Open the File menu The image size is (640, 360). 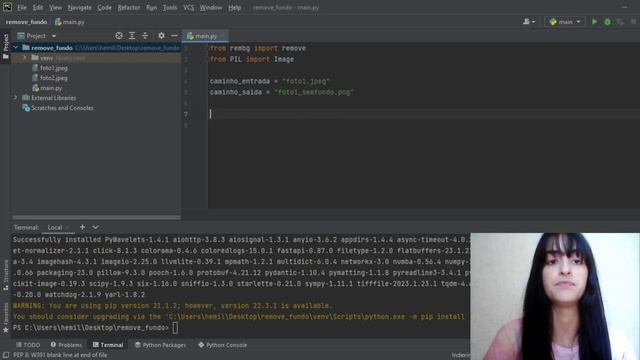pyautogui.click(x=22, y=7)
